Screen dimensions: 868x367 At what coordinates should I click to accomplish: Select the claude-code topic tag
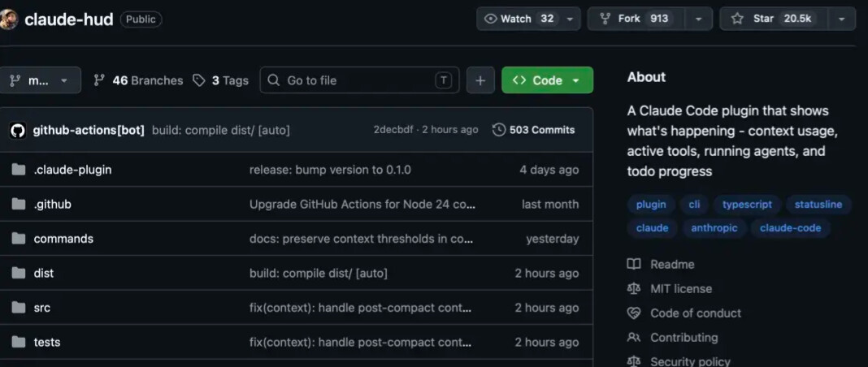point(791,228)
